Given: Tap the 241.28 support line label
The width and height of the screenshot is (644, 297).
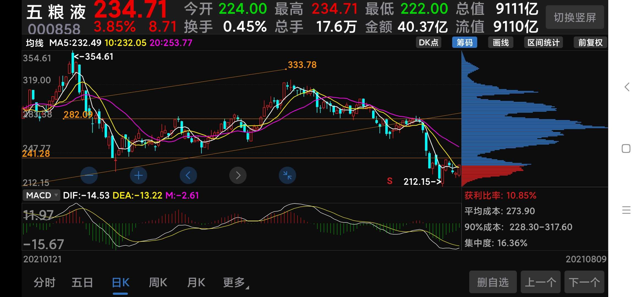Looking at the screenshot, I should click(x=36, y=153).
